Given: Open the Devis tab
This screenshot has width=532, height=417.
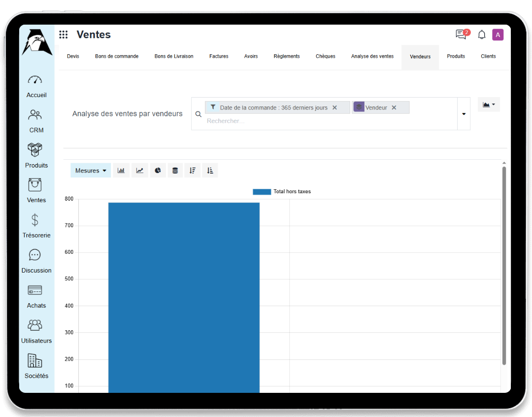Looking at the screenshot, I should (x=73, y=56).
